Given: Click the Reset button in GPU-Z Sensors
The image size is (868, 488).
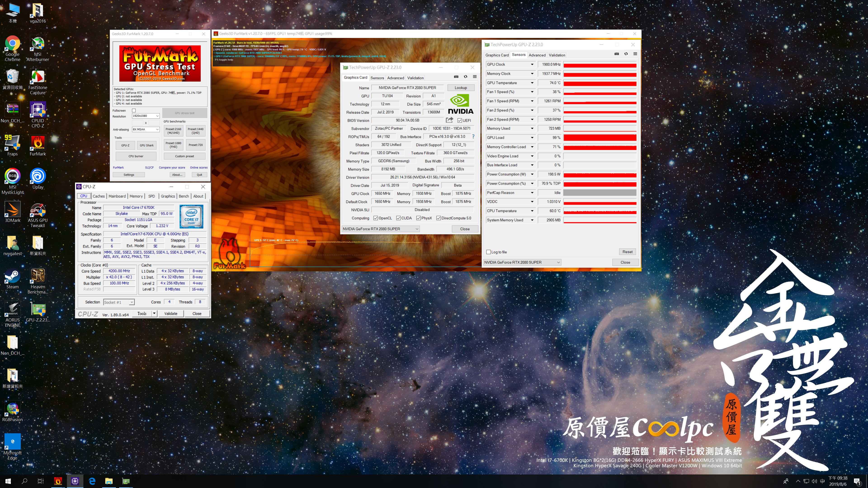Looking at the screenshot, I should pyautogui.click(x=627, y=252).
